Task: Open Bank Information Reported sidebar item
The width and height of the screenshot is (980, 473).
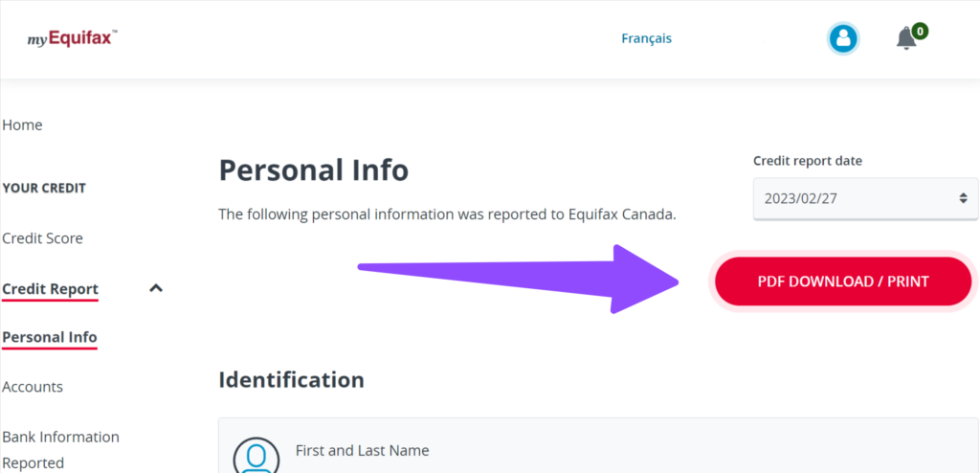Action: click(60, 449)
